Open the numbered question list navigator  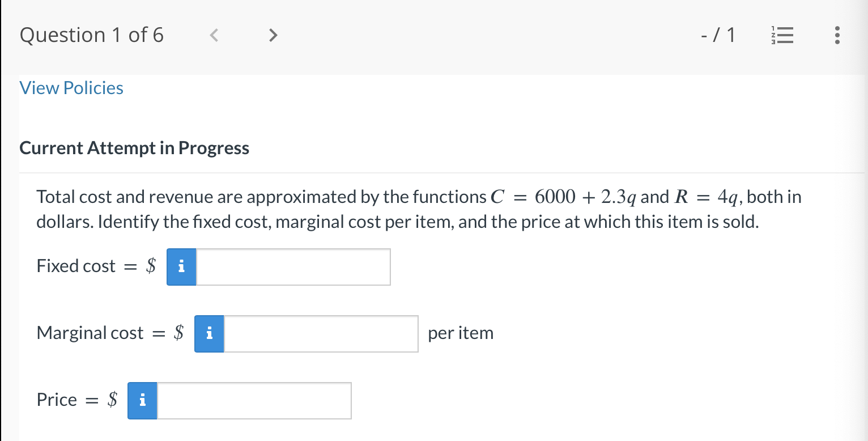tap(782, 35)
